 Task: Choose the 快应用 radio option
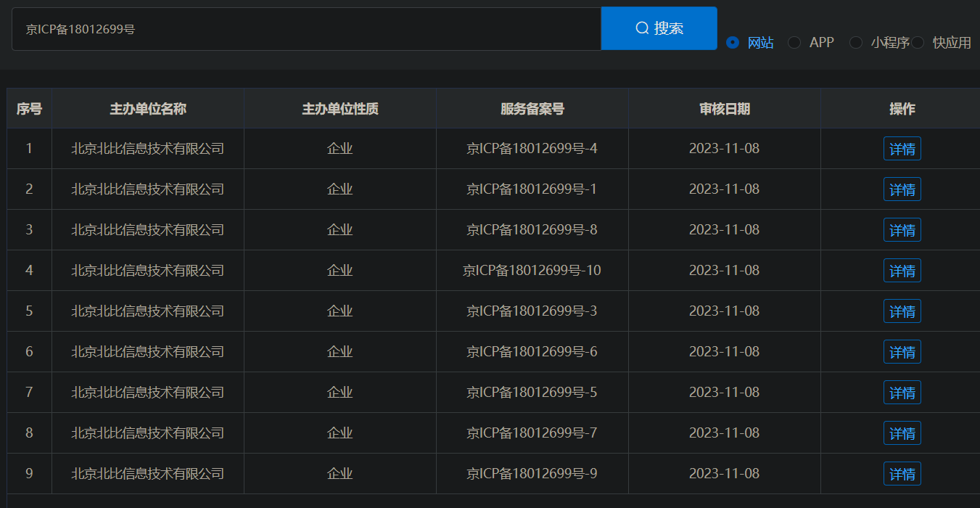pyautogui.click(x=918, y=43)
